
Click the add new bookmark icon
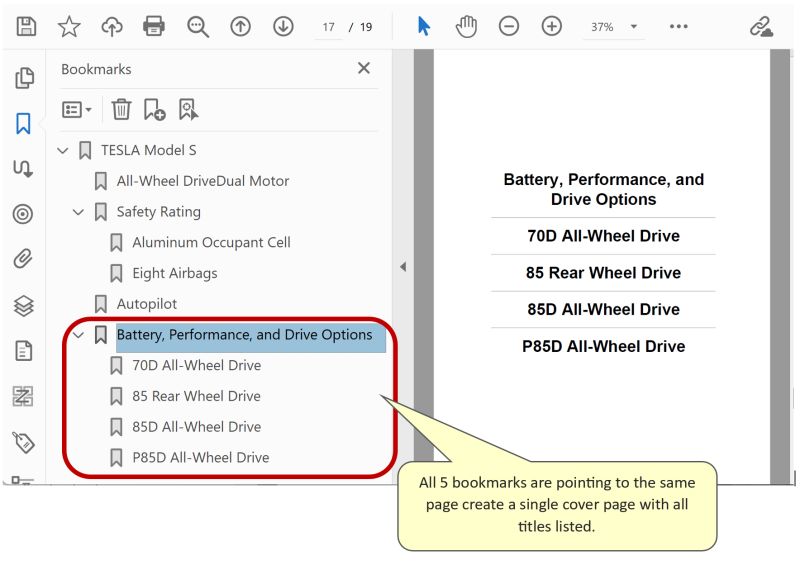[154, 110]
